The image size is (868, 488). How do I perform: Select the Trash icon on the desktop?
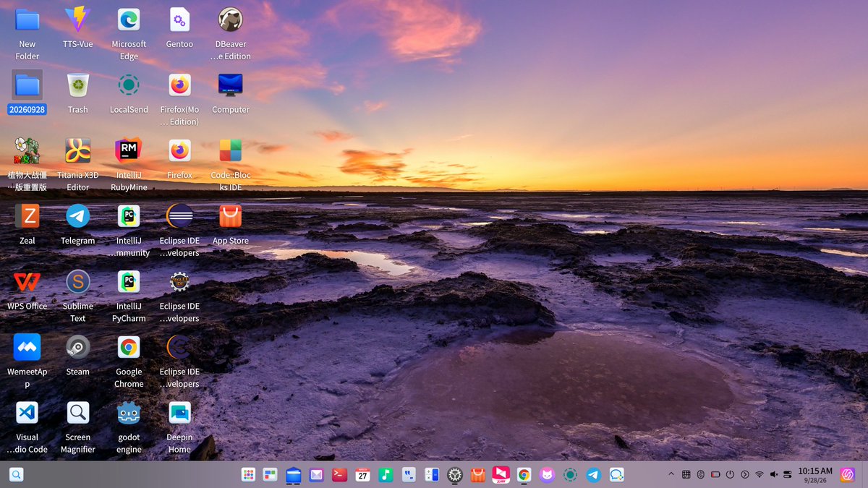pos(77,85)
